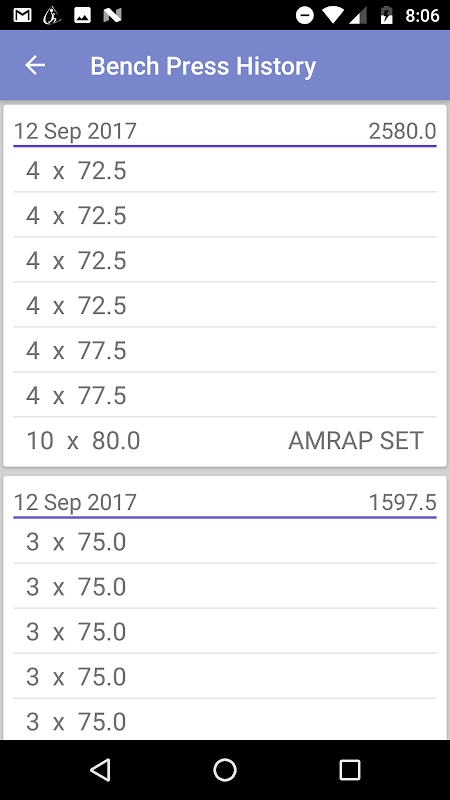450x800 pixels.
Task: Tap the N notification icon in status bar
Action: pyautogui.click(x=112, y=16)
